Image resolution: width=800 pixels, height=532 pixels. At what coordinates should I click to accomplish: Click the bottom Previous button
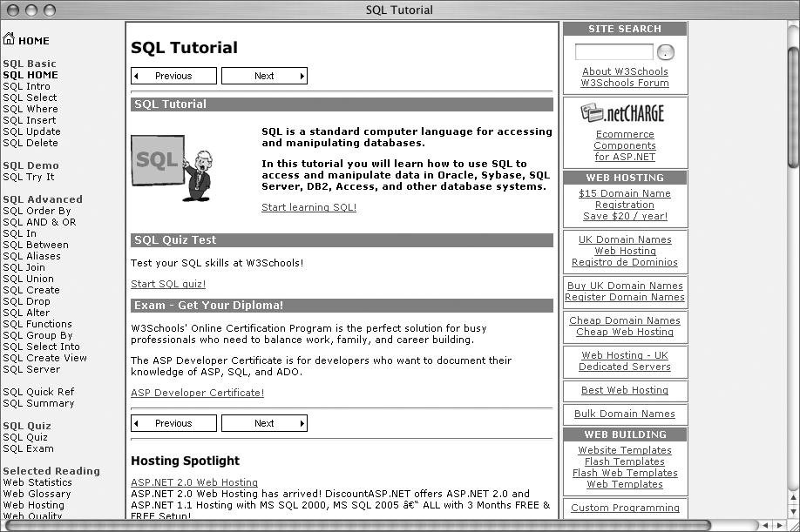pos(173,423)
